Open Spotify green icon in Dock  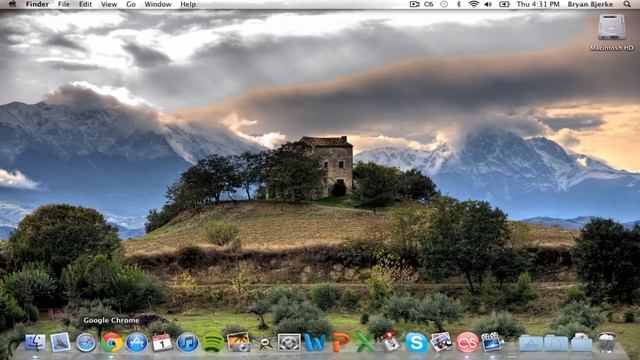coord(213,342)
